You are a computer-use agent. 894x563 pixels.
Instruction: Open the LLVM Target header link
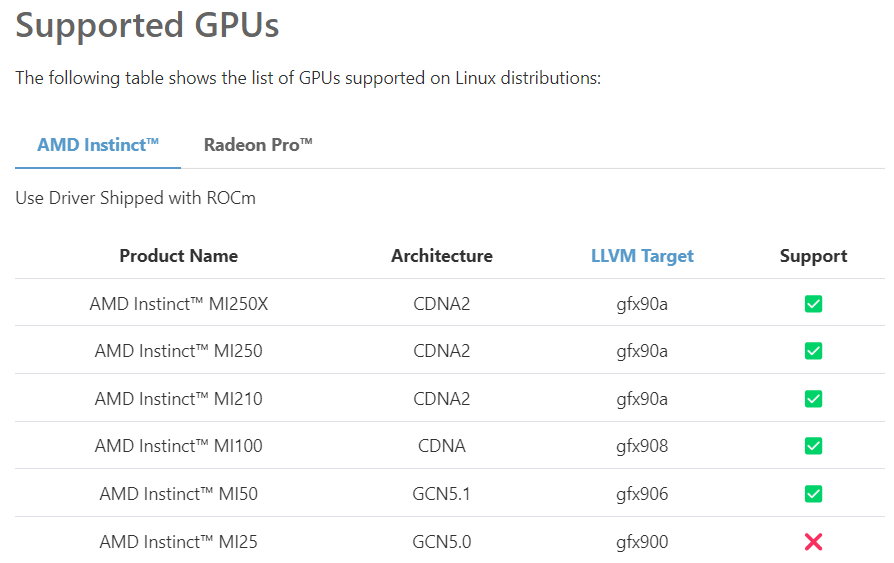pyautogui.click(x=642, y=256)
